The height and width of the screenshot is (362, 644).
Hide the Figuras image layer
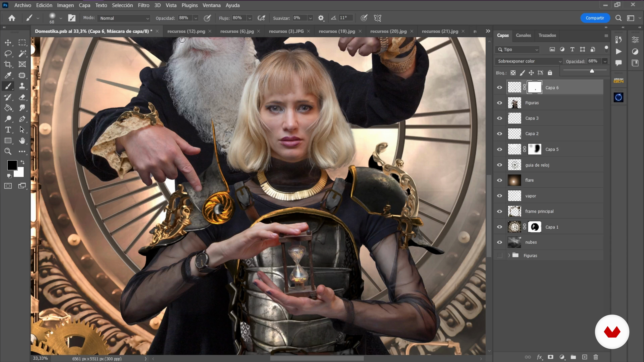(x=499, y=103)
